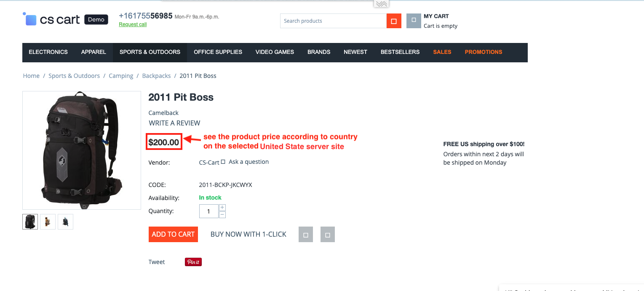Click the orange search button icon
This screenshot has height=291, width=644.
[x=394, y=21]
